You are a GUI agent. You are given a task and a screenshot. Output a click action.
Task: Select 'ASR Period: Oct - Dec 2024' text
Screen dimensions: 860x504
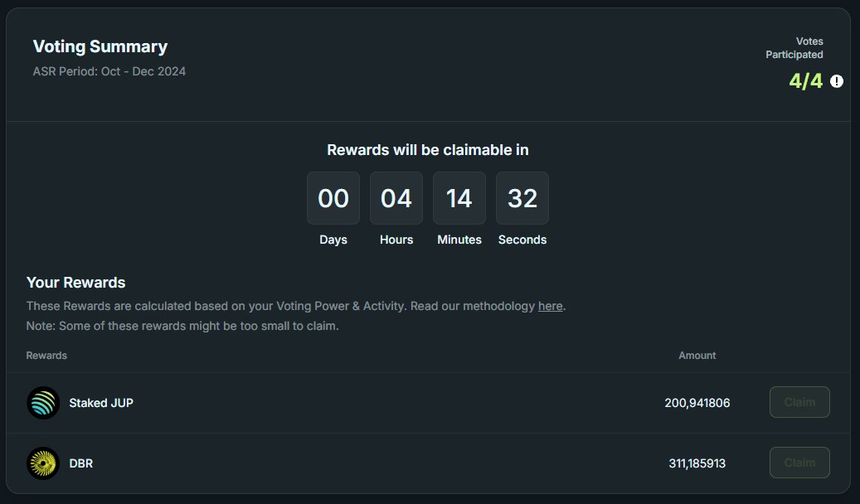point(109,71)
